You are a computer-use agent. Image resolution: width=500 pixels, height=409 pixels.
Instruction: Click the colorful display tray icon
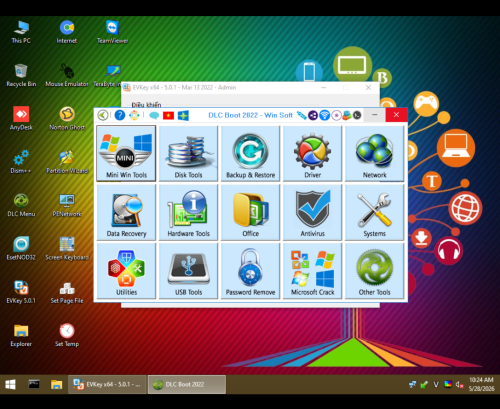tap(448, 385)
